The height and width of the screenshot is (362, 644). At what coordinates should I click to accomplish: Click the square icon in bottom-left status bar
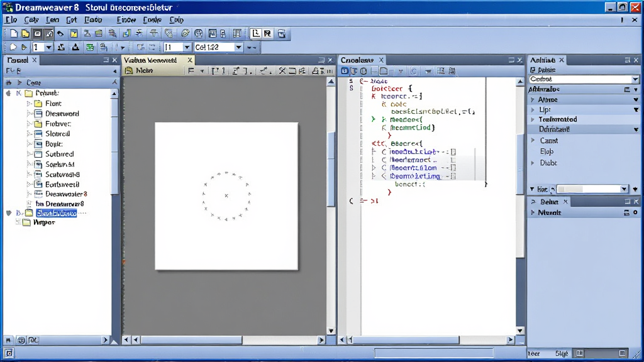[9, 353]
